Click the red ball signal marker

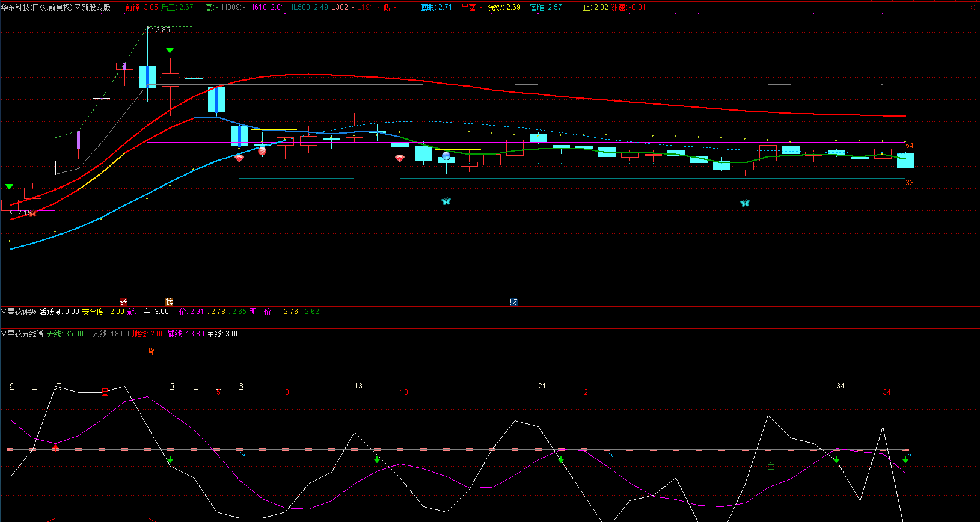[262, 151]
